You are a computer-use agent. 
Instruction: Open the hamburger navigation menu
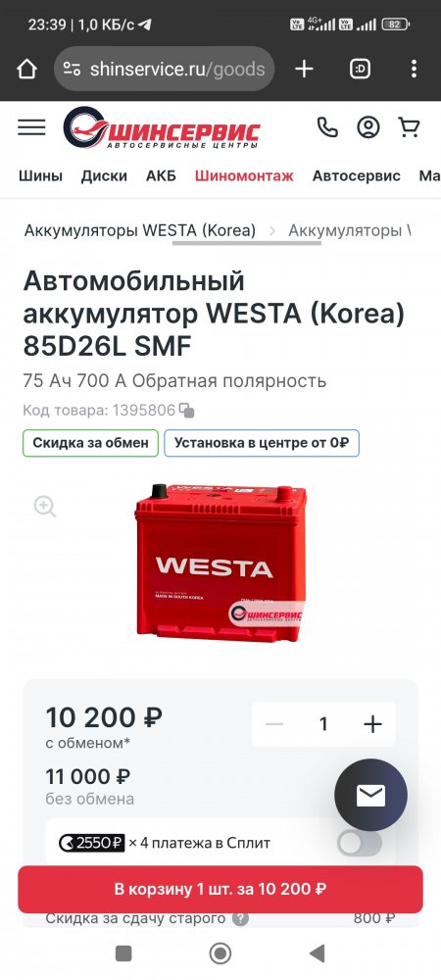[31, 127]
